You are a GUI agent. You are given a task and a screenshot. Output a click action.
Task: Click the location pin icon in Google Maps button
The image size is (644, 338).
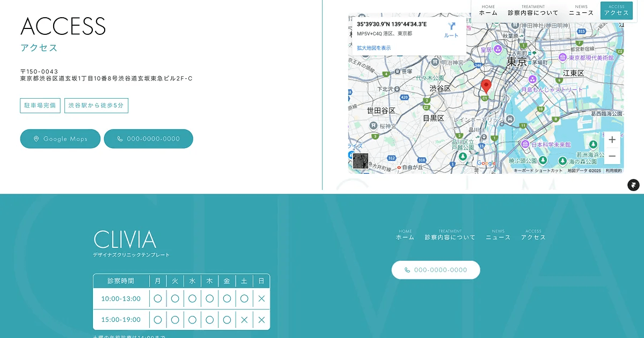[x=36, y=138]
